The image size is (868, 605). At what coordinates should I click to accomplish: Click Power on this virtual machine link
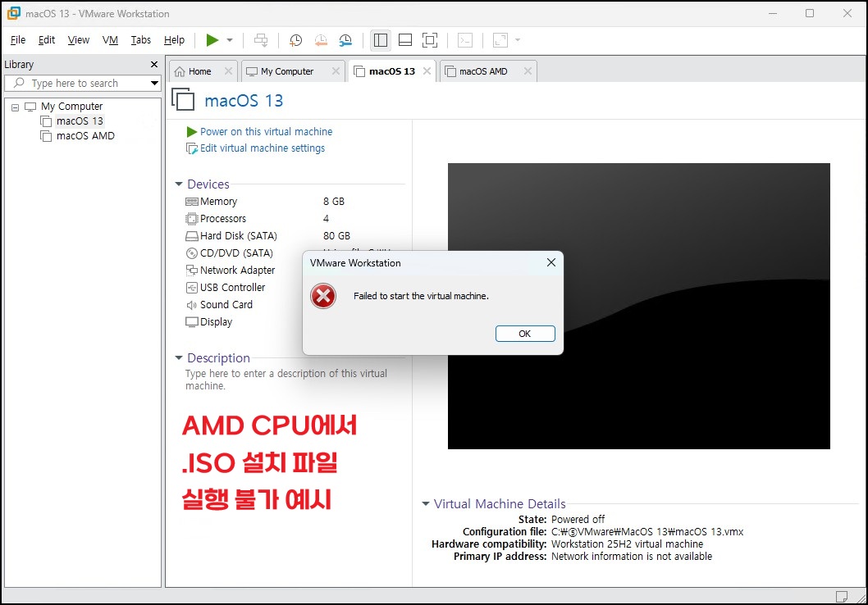266,132
